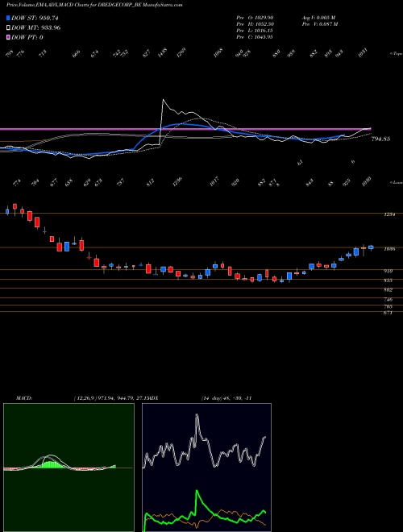The width and height of the screenshot is (403, 532).
Task: Click the 919 price level label
Action: [x=388, y=271]
